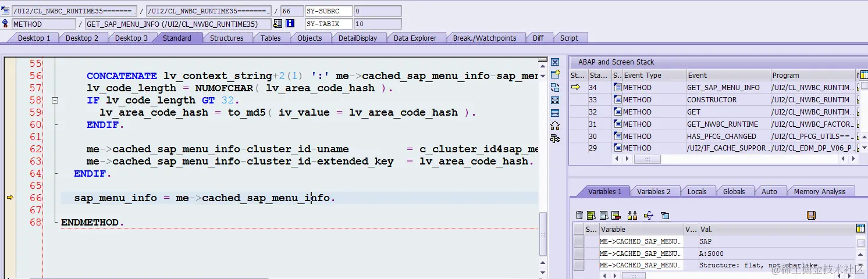Click the new tool icon beside the stack panel

555,75
